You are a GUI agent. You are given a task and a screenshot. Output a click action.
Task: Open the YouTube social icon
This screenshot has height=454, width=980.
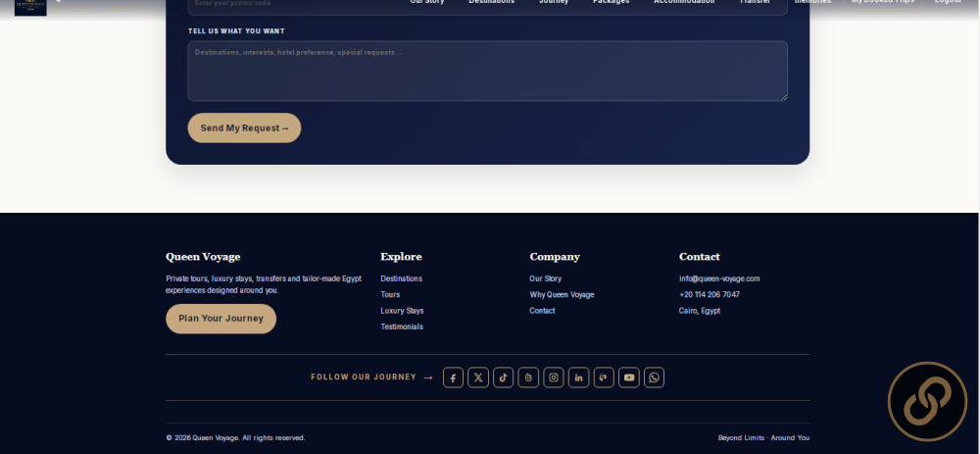tap(629, 378)
